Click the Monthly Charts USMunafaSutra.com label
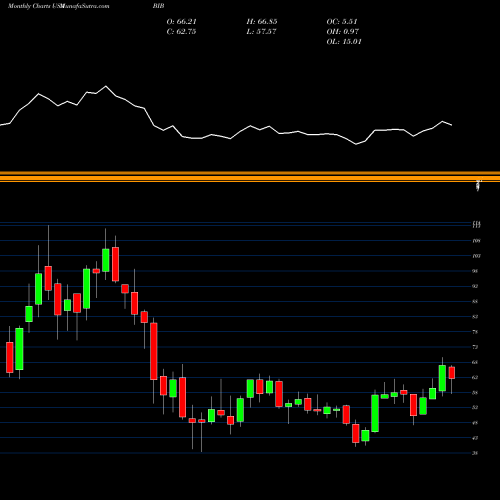This screenshot has width=500, height=500. point(58,6)
